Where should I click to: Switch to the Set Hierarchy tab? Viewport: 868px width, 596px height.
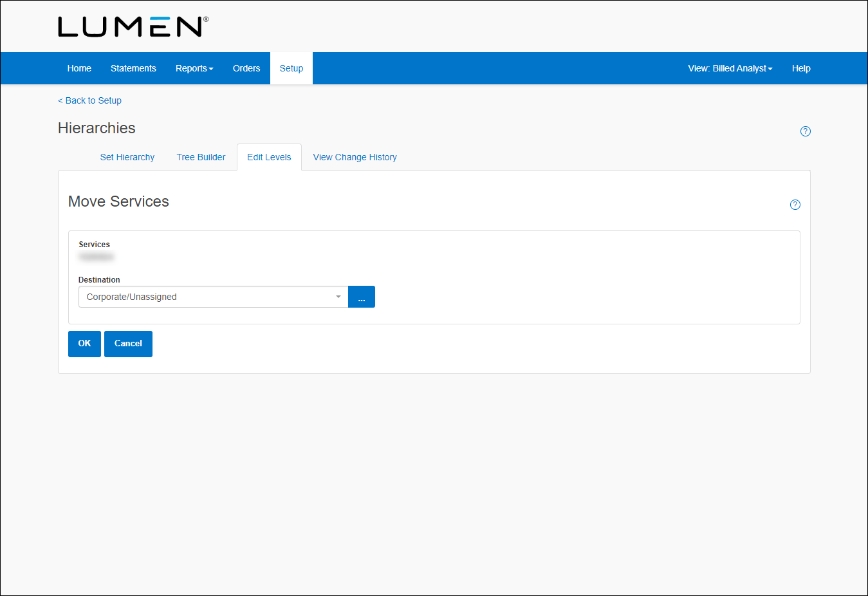pos(127,157)
